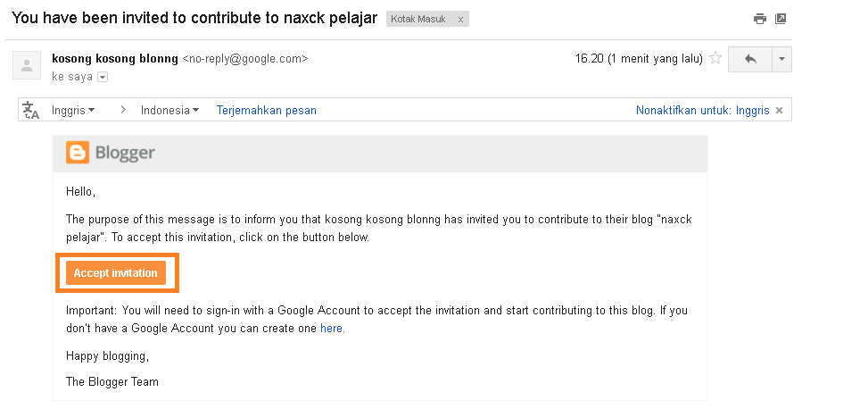The height and width of the screenshot is (409, 868).
Task: Click the arrow between language selectors
Action: click(x=123, y=110)
